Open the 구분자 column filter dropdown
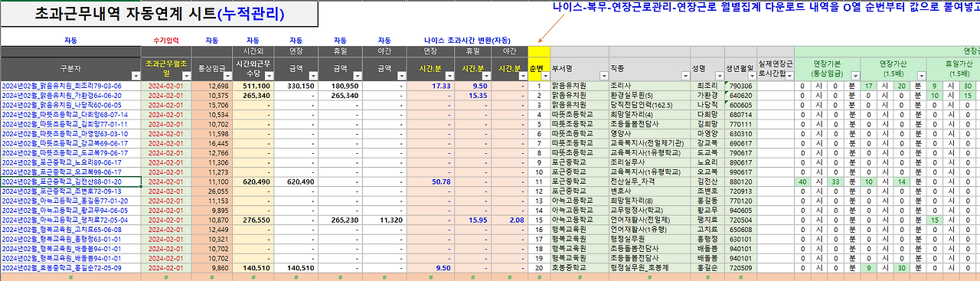The height and width of the screenshot is (281, 980). point(136,76)
